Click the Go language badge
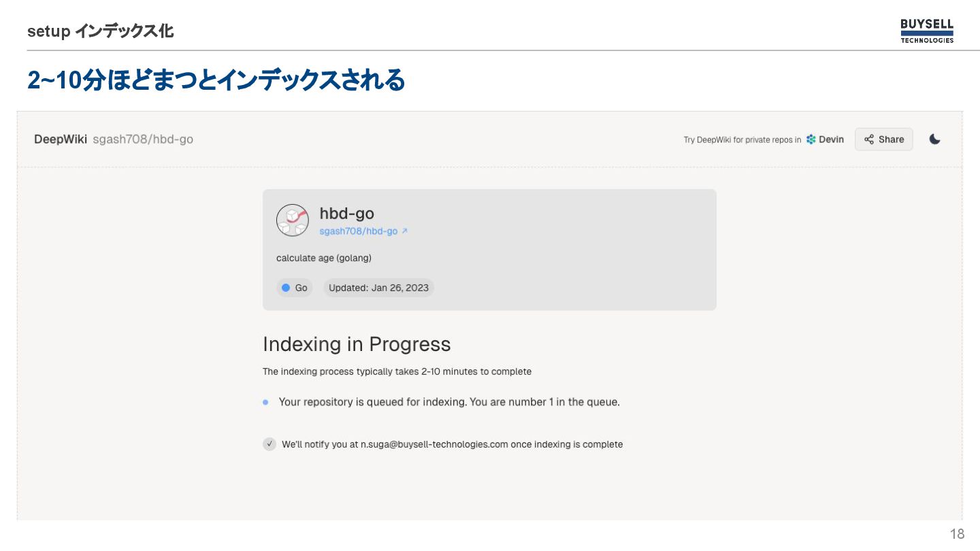Image resolution: width=980 pixels, height=551 pixels. coord(295,288)
